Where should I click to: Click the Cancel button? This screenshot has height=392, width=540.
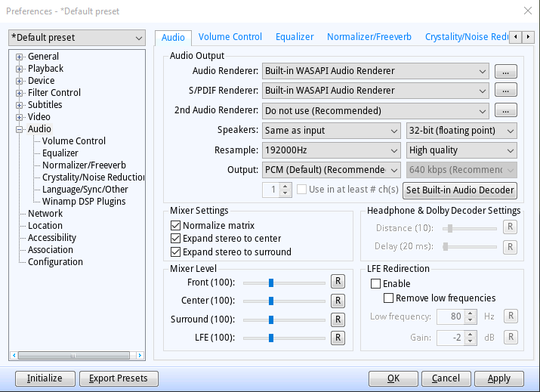446,378
